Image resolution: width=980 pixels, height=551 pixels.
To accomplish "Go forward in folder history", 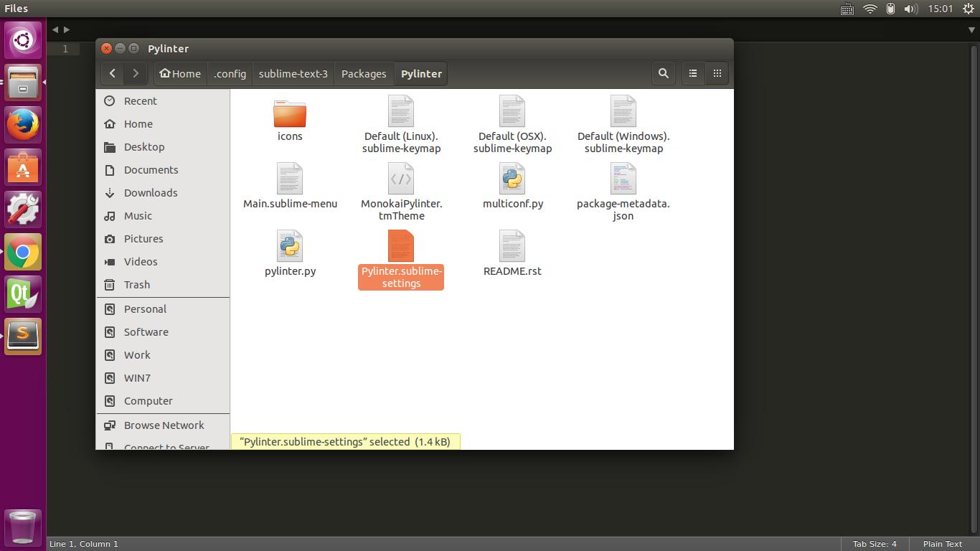I will [x=136, y=73].
